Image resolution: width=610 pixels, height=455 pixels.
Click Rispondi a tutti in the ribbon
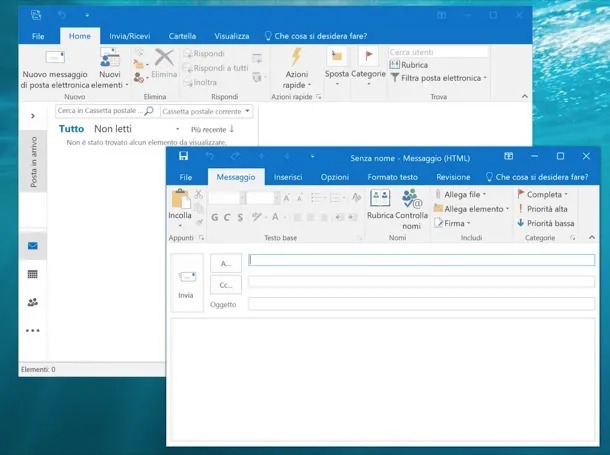coord(216,68)
